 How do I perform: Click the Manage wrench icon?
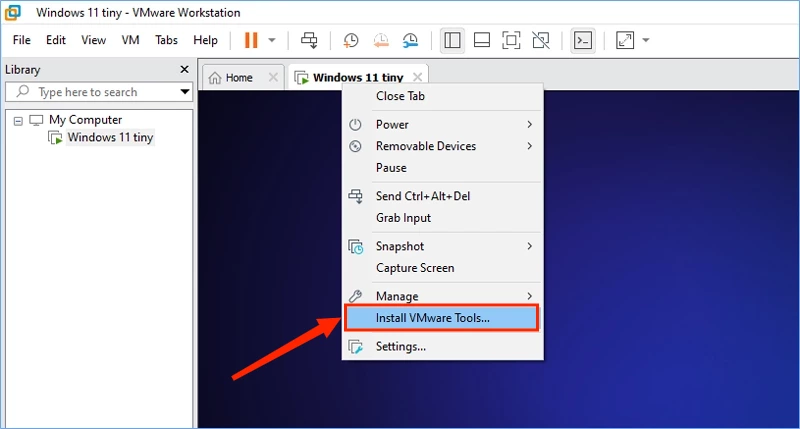pos(355,296)
